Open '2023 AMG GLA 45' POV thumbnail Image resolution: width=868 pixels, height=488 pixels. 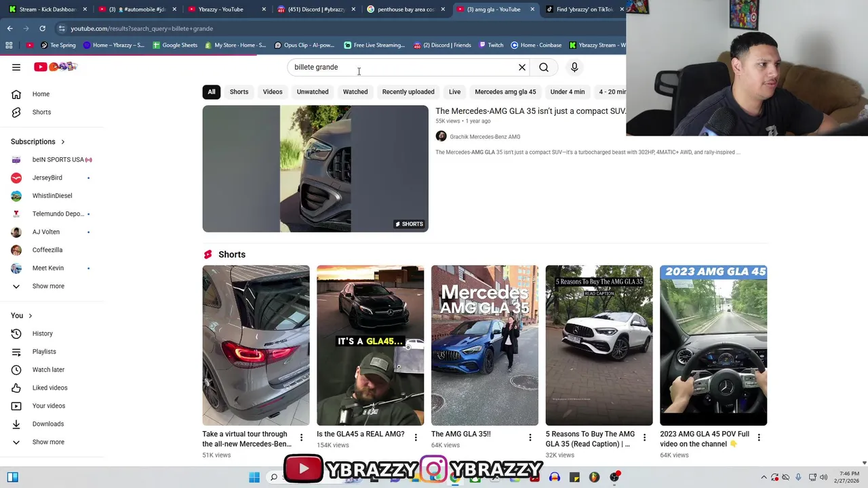click(713, 345)
